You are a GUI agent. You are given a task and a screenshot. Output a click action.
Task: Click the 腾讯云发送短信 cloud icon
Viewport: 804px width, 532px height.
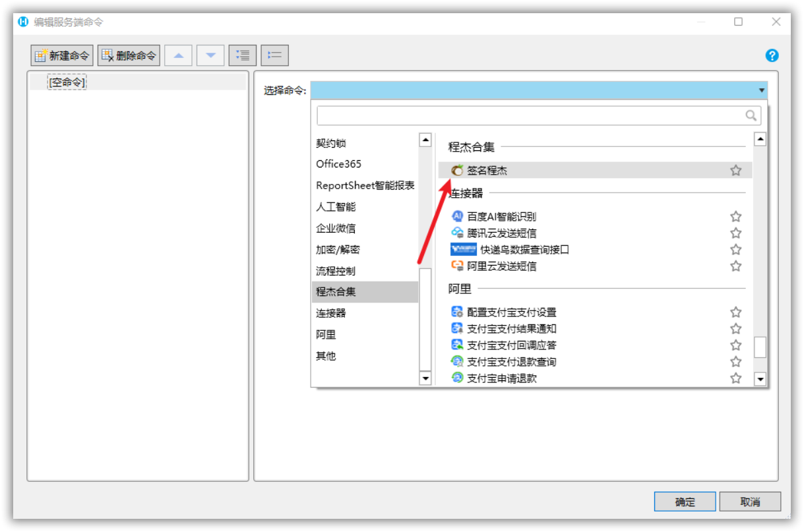coord(457,233)
